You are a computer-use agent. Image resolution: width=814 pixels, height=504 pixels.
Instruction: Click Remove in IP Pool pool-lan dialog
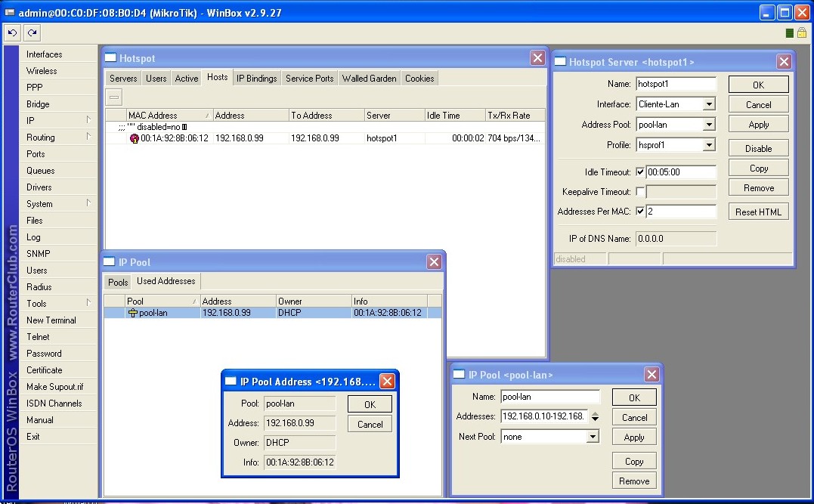634,481
